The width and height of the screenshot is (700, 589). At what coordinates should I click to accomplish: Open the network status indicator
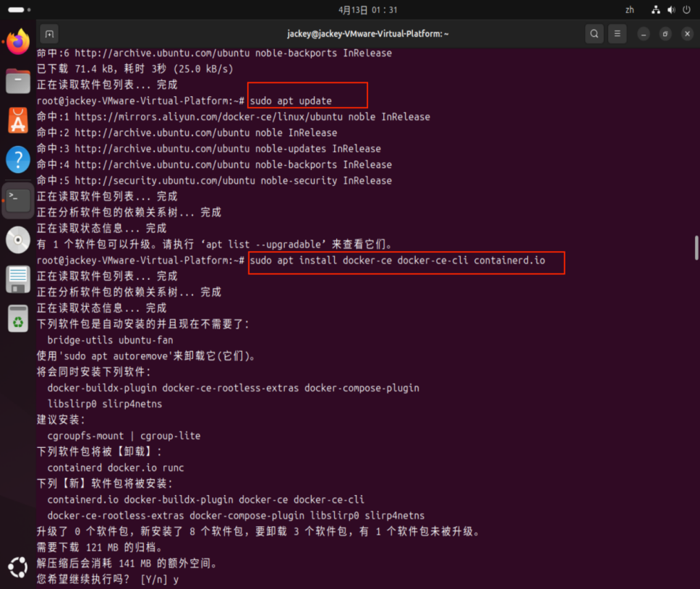[656, 10]
